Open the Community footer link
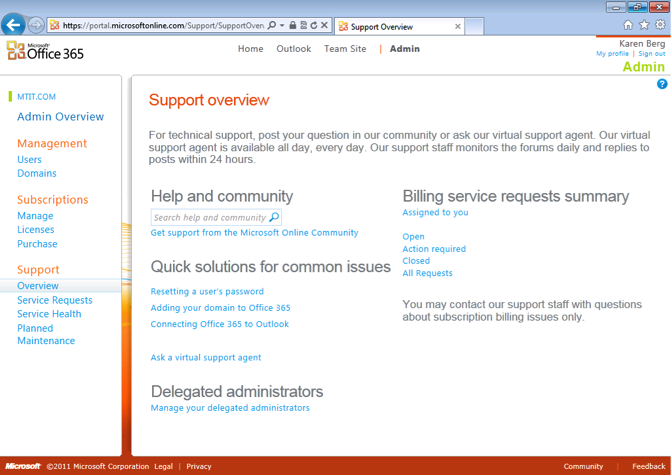This screenshot has height=475, width=671. [x=583, y=466]
